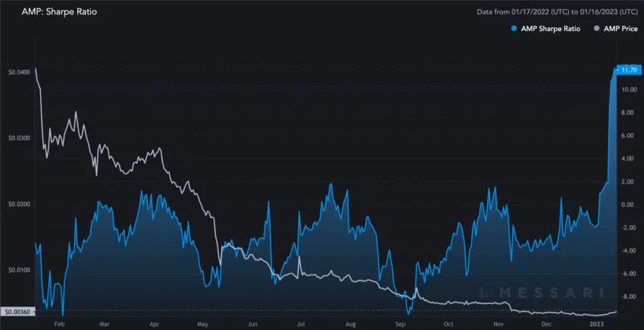This screenshot has height=330, width=644.
Task: Toggle the AMP Sharpe Ratio legend entry
Action: point(546,29)
